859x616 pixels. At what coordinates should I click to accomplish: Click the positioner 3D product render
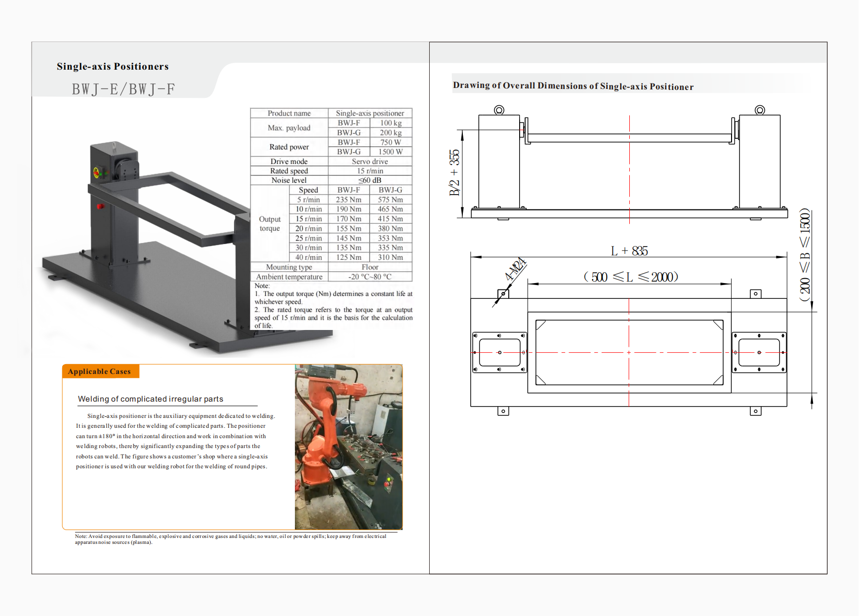(148, 247)
